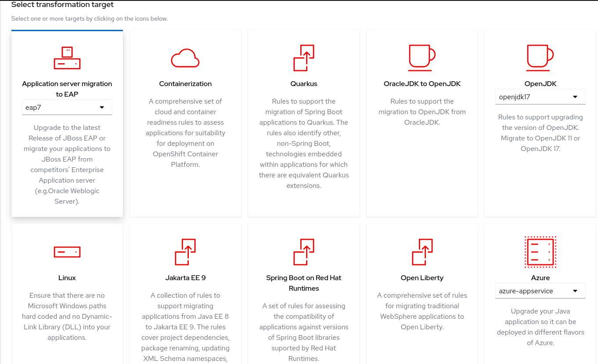Click the Azure upgrade description text
Image resolution: width=598 pixels, height=364 pixels.
pyautogui.click(x=540, y=327)
